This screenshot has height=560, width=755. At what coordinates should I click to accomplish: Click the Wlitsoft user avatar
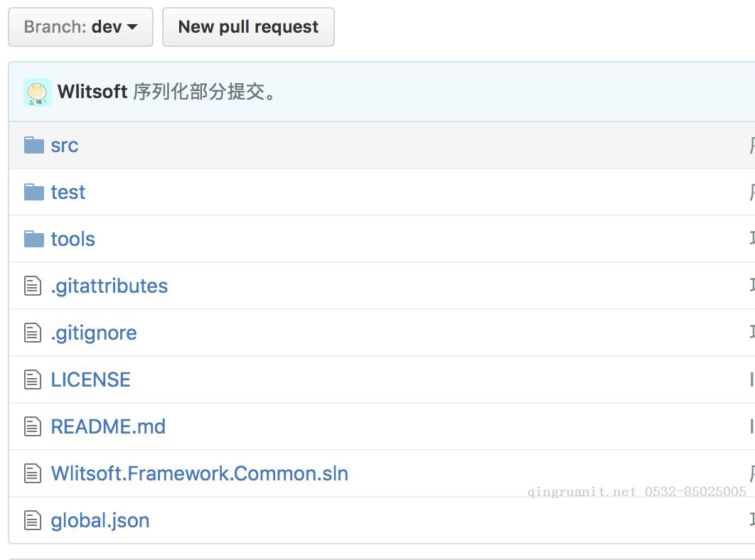point(38,92)
